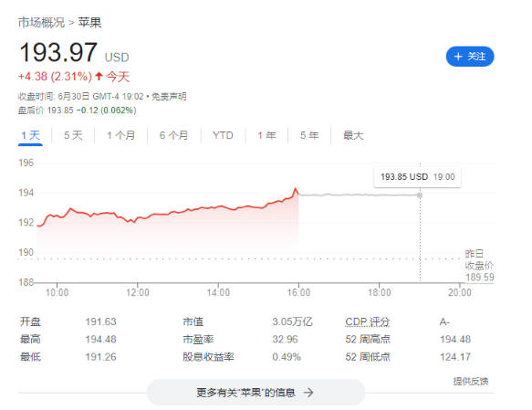This screenshot has width=532, height=410.
Task: Select the 1 天 chart range tab
Action: (x=30, y=135)
